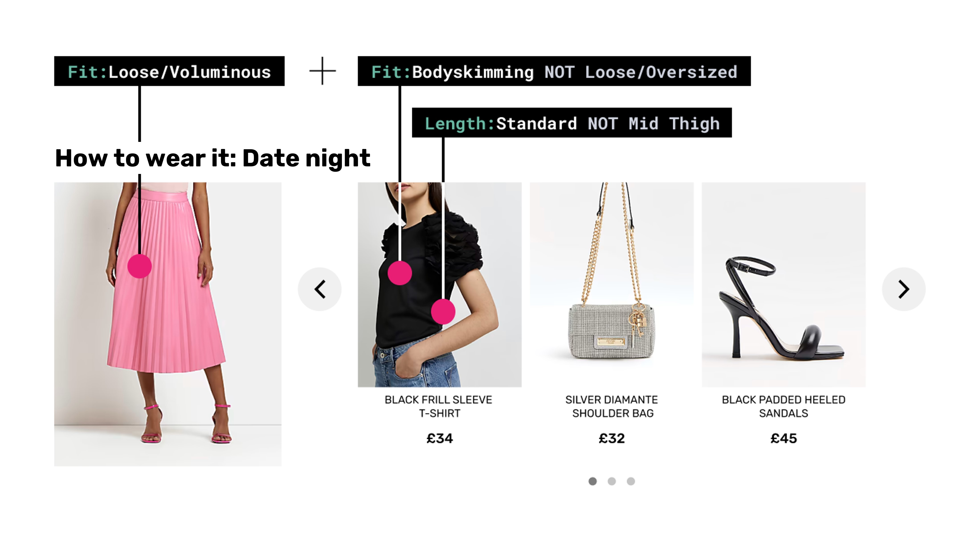The width and height of the screenshot is (980, 541).
Task: Click the next carousel arrow
Action: click(904, 289)
